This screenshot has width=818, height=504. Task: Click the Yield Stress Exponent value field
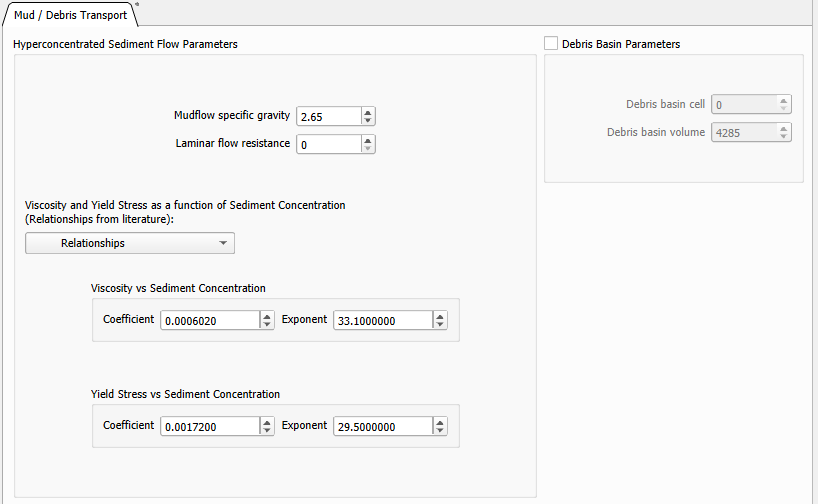[x=382, y=426]
